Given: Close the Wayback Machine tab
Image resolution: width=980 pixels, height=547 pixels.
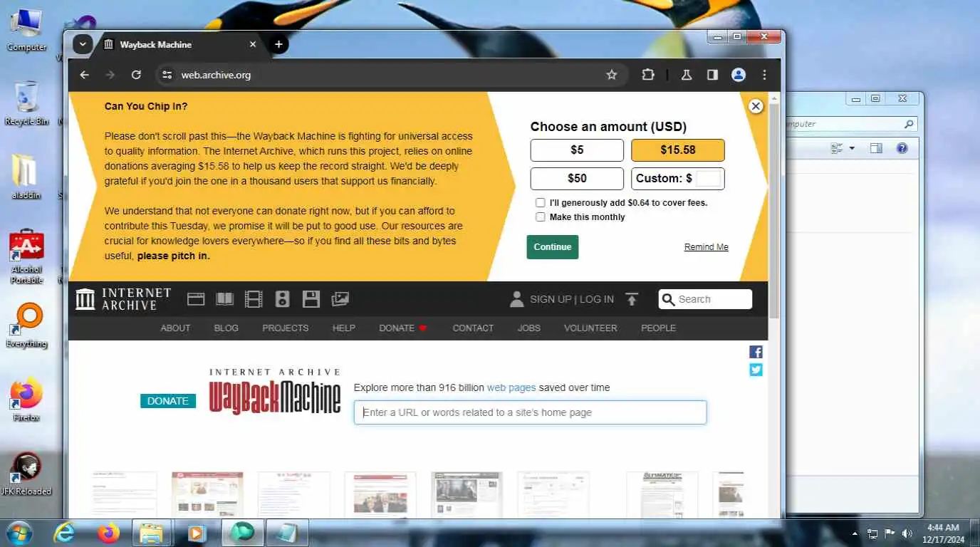Looking at the screenshot, I should click(x=253, y=44).
